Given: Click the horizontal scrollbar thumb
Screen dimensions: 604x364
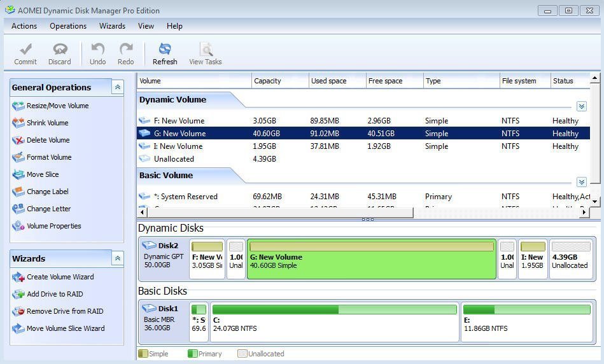Looking at the screenshot, I should pyautogui.click(x=280, y=213).
